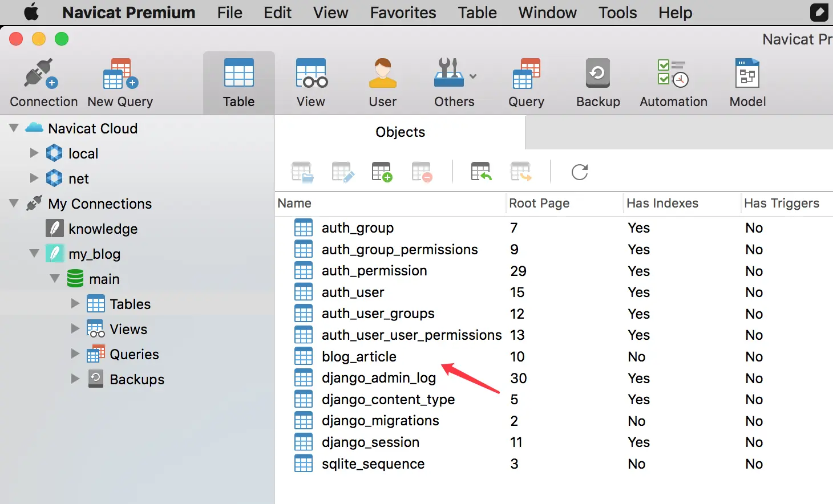Expand the local cloud project
Viewport: 833px width, 504px height.
(x=34, y=153)
